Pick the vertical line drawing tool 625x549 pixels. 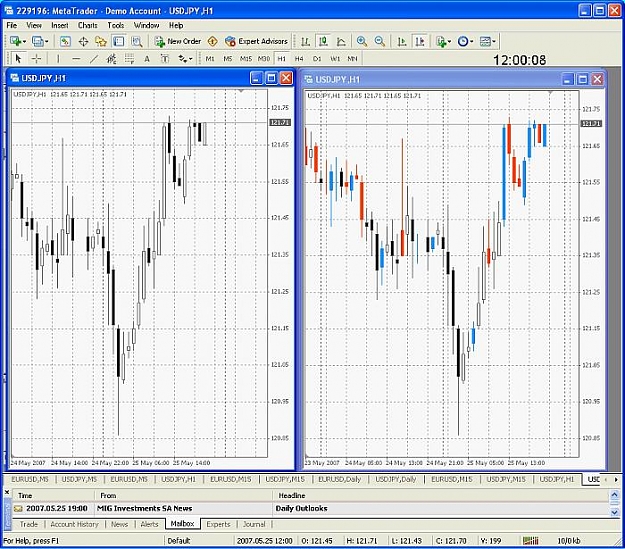[x=58, y=59]
